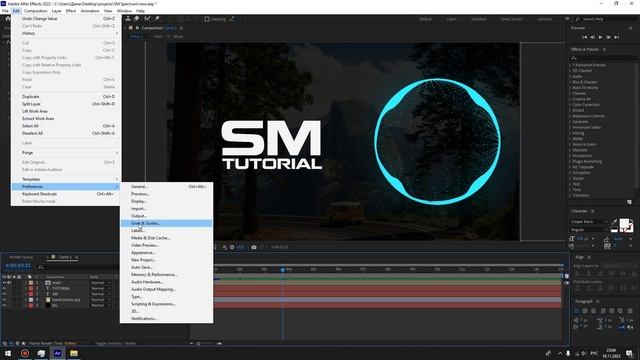Expand the Blur & Sharpen category
640x360 pixels.
(570, 82)
